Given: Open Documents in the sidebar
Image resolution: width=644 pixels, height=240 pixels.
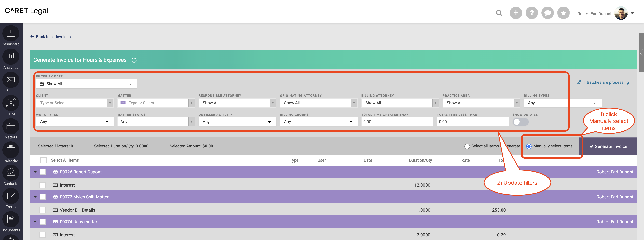Looking at the screenshot, I should 11,222.
